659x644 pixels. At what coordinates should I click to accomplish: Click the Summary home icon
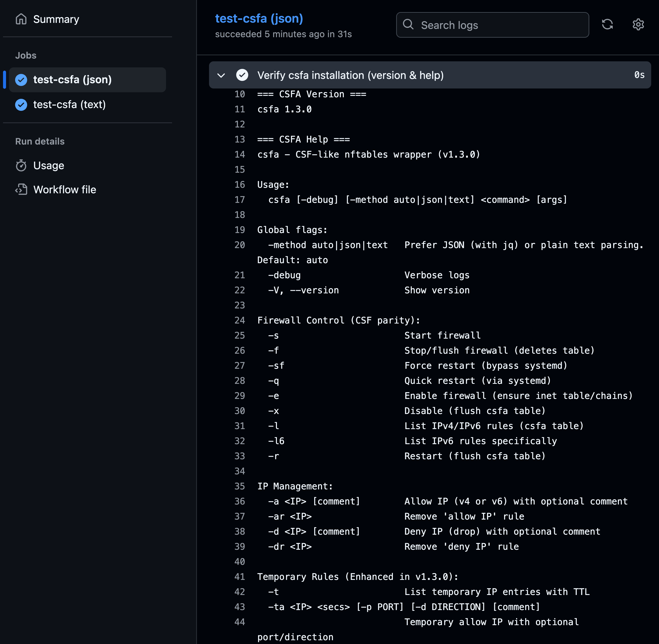21,19
